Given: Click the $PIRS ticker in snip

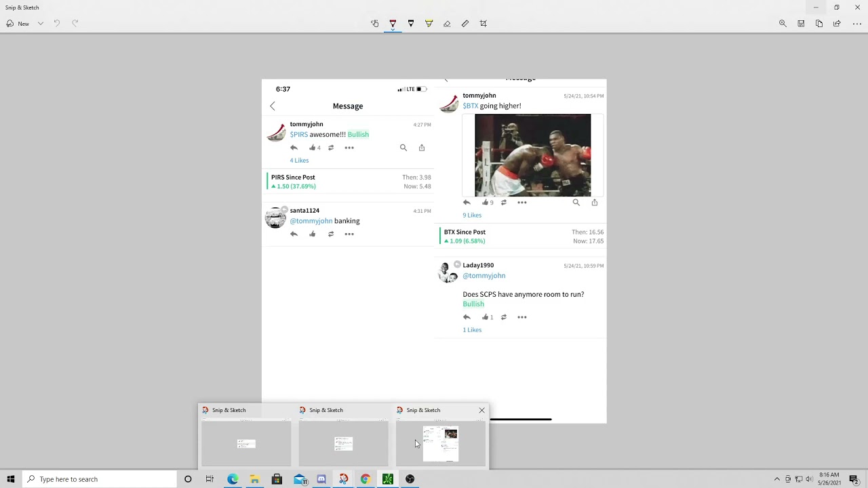Looking at the screenshot, I should pyautogui.click(x=299, y=134).
